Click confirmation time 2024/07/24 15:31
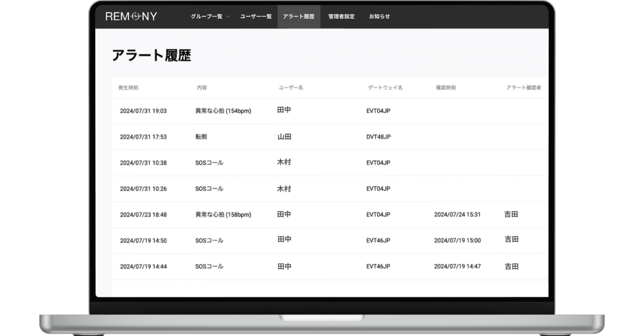The image size is (644, 336). (457, 214)
